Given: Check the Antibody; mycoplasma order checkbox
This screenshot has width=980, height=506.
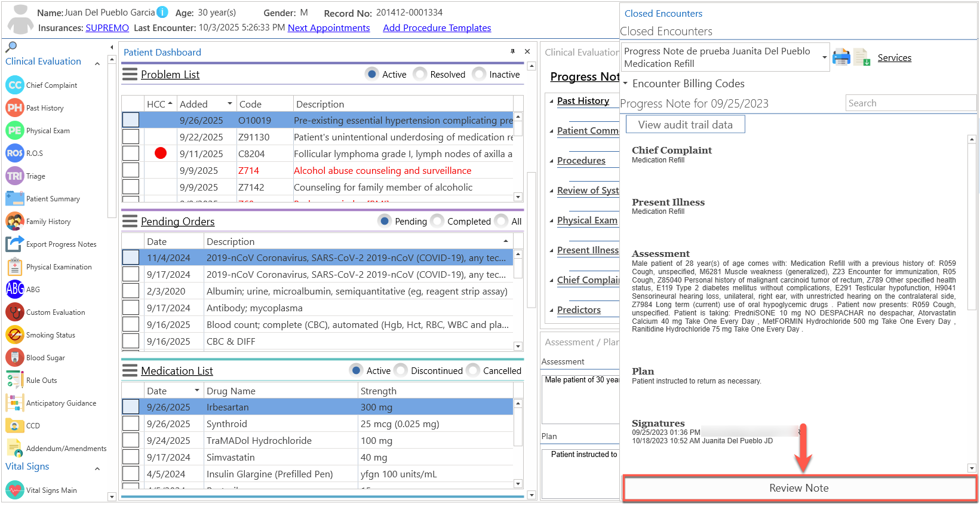Looking at the screenshot, I should coord(131,308).
